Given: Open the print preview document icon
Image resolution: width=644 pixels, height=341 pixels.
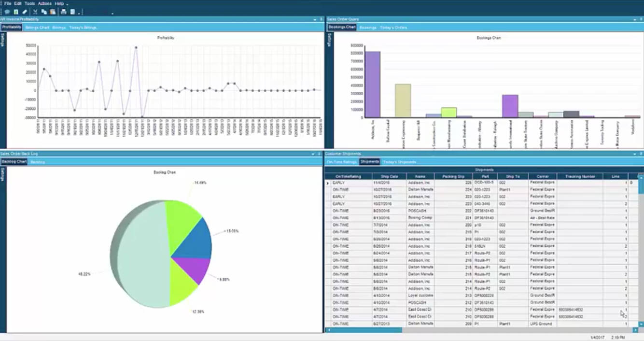Looking at the screenshot, I should 72,12.
